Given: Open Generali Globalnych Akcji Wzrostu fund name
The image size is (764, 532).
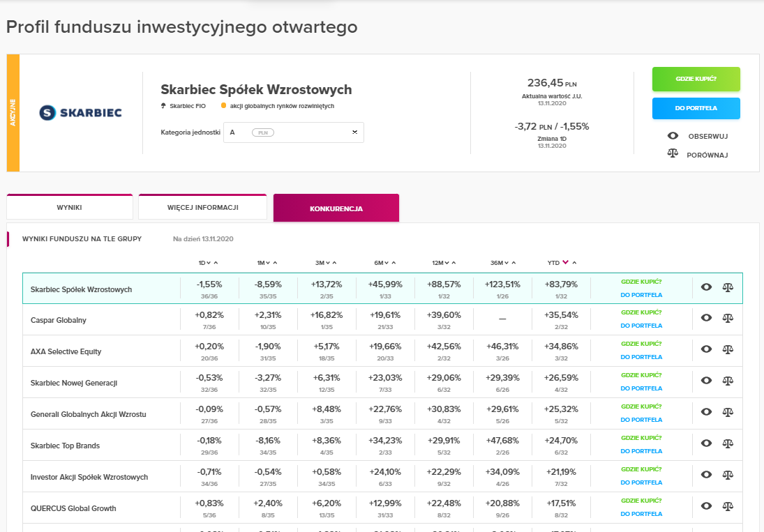Looking at the screenshot, I should [x=88, y=414].
